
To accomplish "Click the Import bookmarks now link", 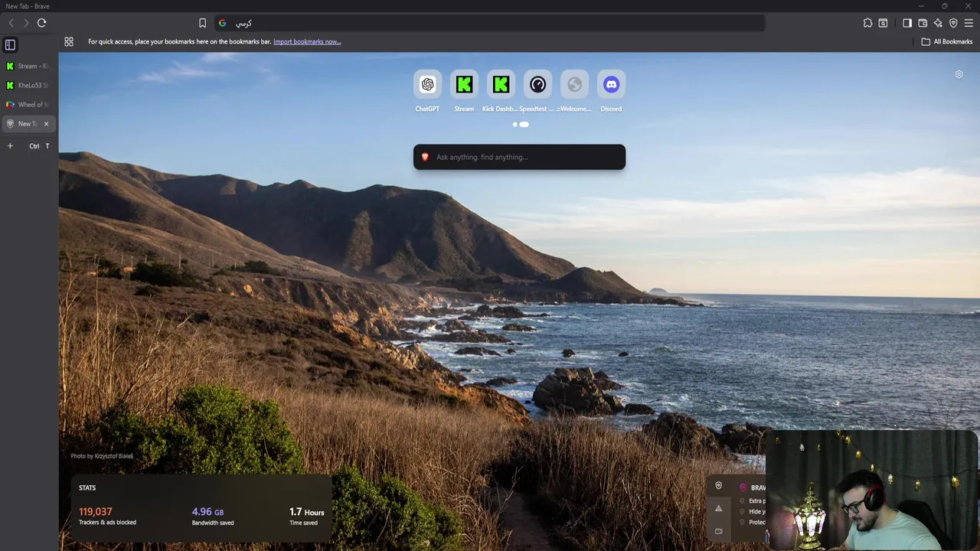I will pos(307,41).
